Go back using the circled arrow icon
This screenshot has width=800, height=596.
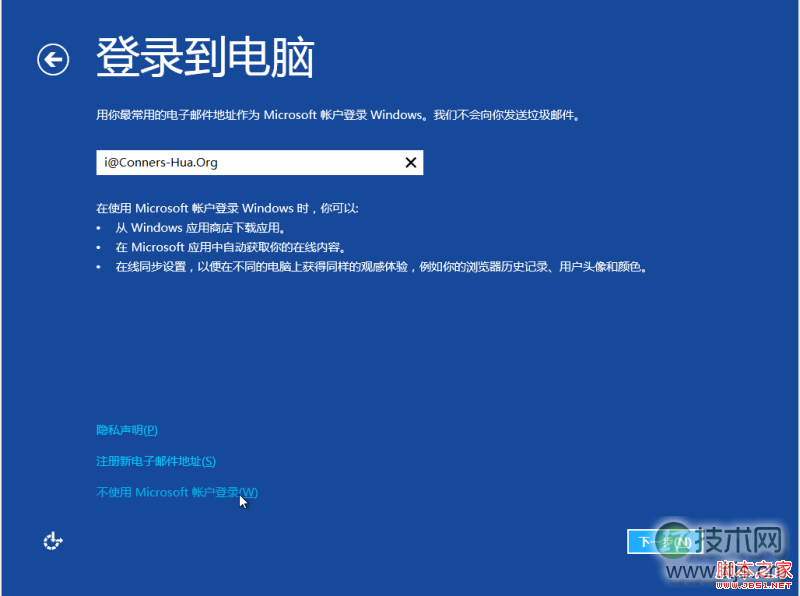53,60
